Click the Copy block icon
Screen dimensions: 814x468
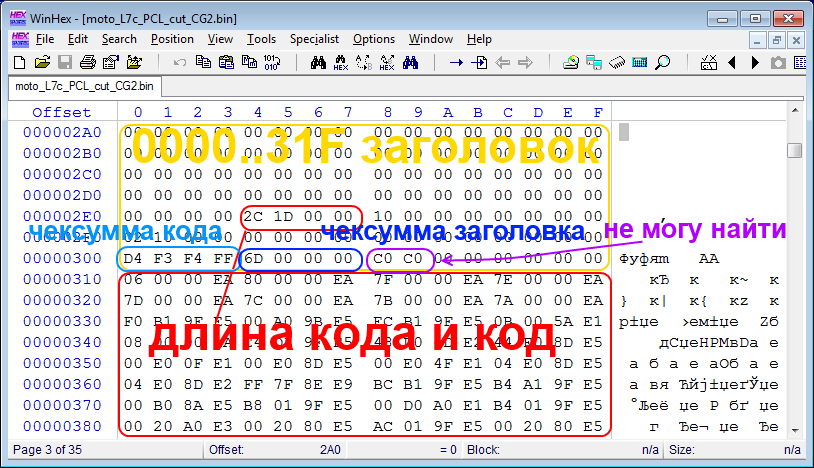coord(203,63)
